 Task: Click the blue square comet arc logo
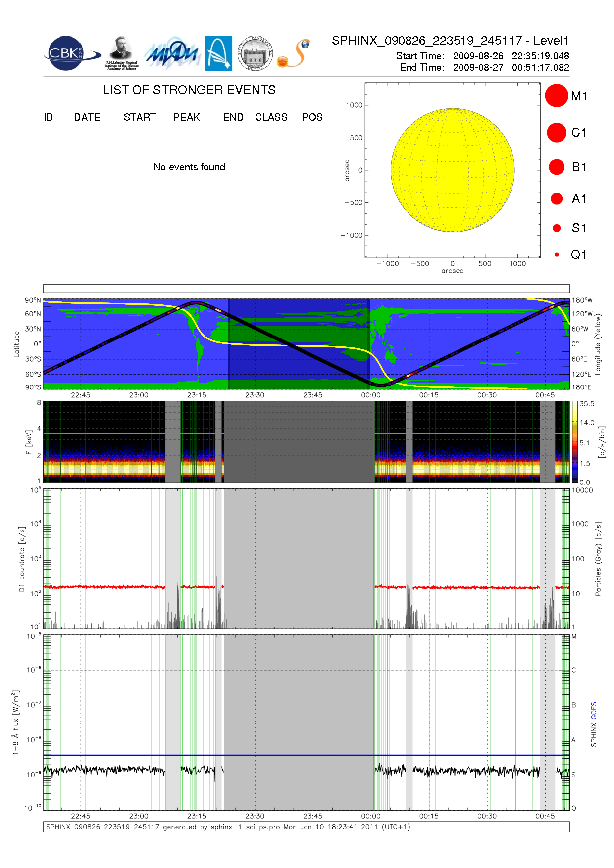[x=218, y=53]
